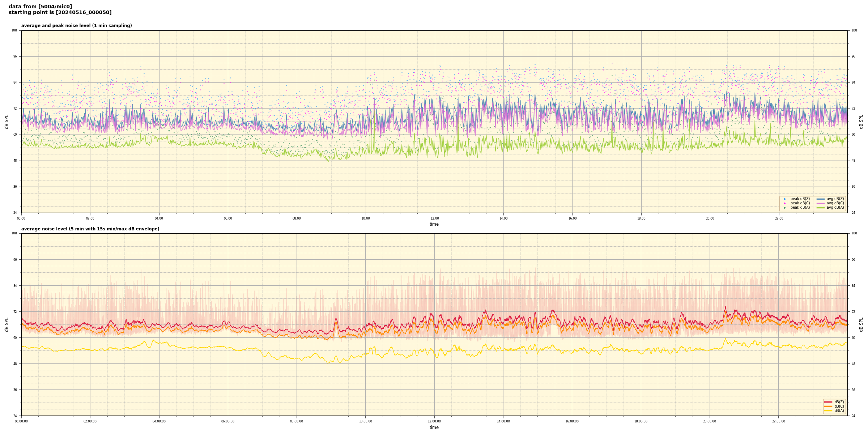Click the 20:00:00 tick on bottom chart
This screenshot has height=434, width=868.
pyautogui.click(x=710, y=421)
